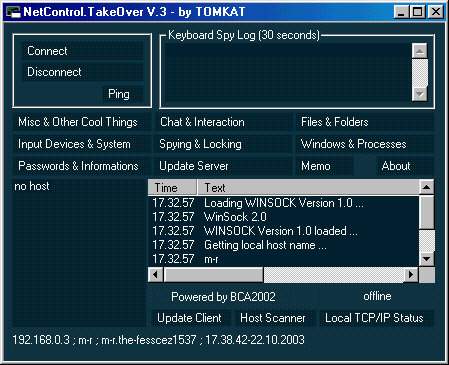Click the Text column header

(308, 187)
